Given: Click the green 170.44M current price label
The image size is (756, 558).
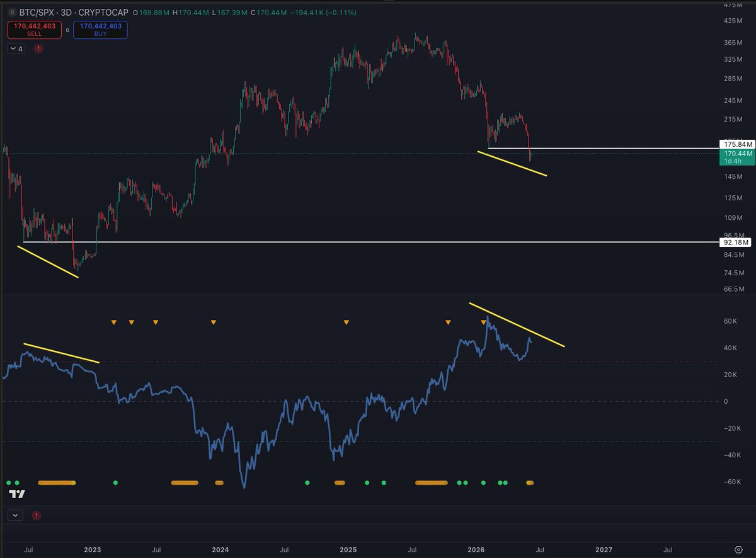Looking at the screenshot, I should [x=736, y=157].
